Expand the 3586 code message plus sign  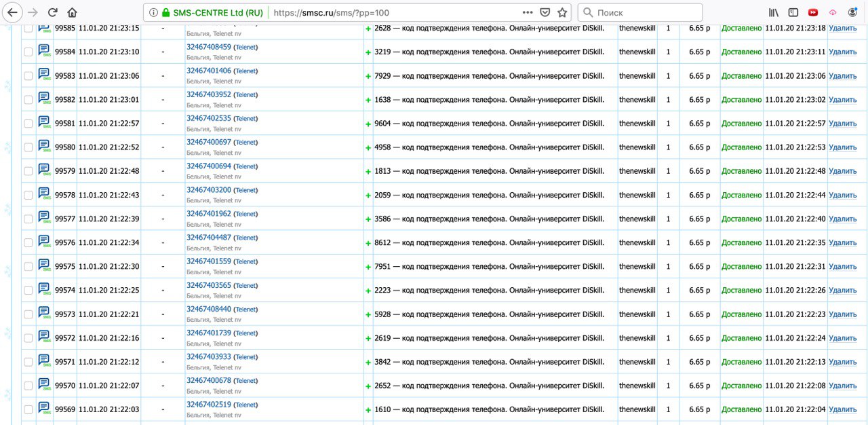tap(368, 219)
